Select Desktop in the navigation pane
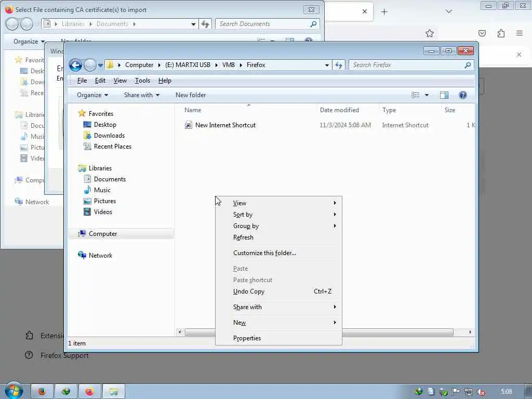Image resolution: width=532 pixels, height=399 pixels. click(x=105, y=125)
